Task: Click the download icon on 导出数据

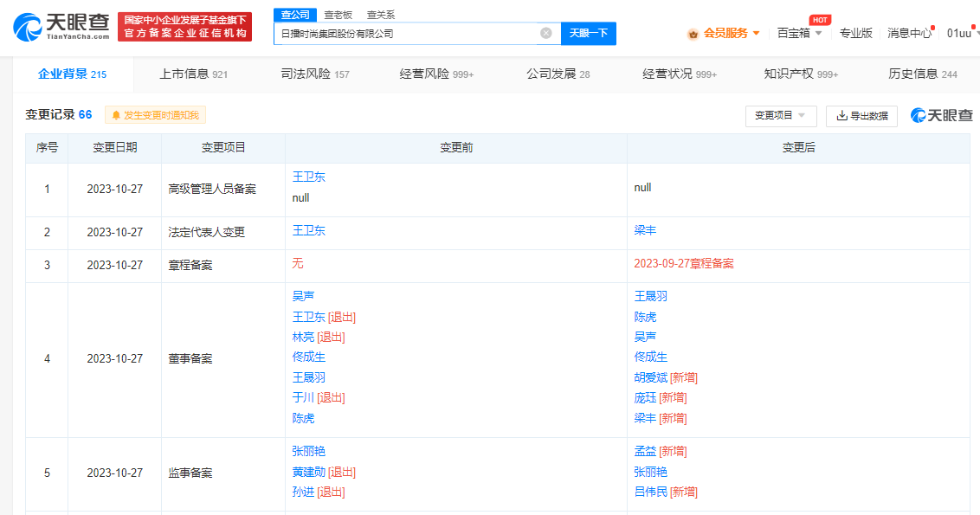Action: pyautogui.click(x=841, y=116)
